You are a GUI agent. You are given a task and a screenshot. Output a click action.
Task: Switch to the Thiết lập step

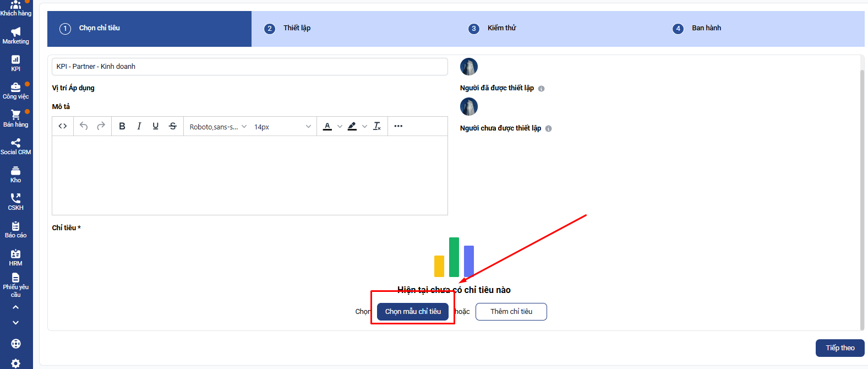(297, 28)
